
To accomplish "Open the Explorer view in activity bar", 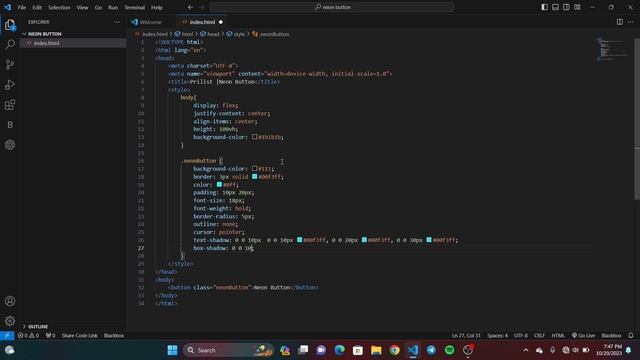I will coord(10,25).
